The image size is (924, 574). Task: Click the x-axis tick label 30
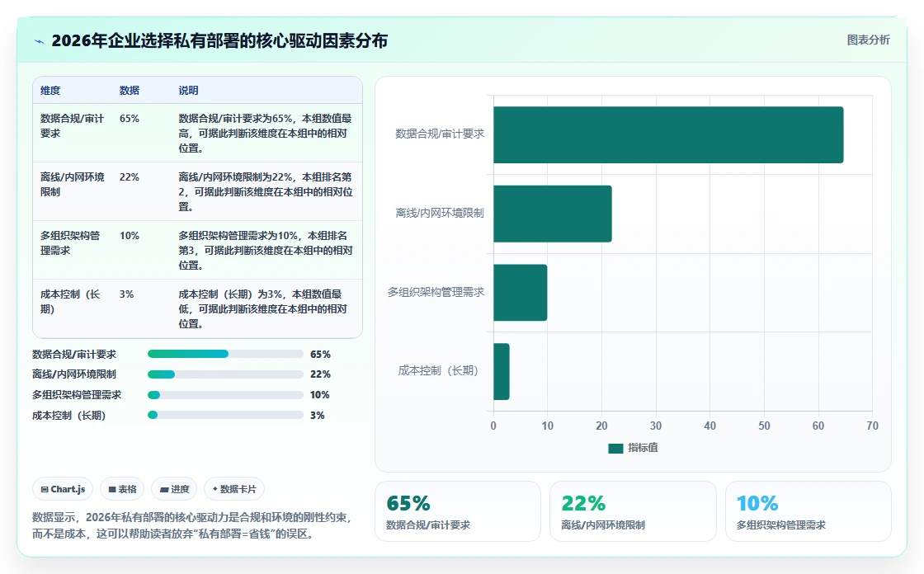click(x=655, y=426)
